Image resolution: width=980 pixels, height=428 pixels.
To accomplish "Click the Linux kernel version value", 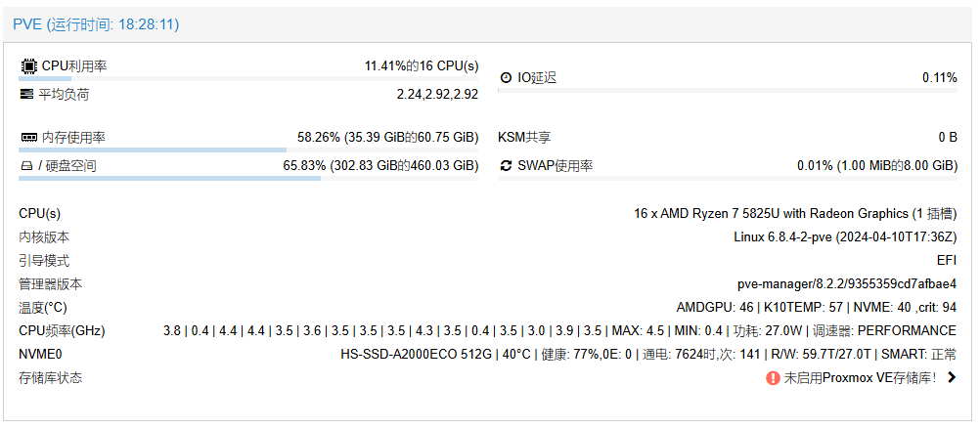I will pyautogui.click(x=845, y=236).
